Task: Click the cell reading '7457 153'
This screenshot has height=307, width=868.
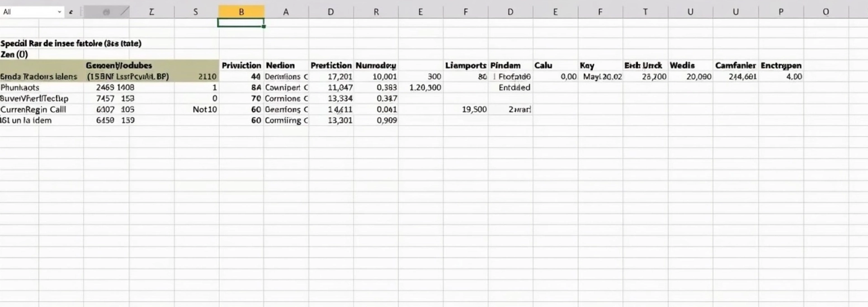Action: tap(115, 98)
